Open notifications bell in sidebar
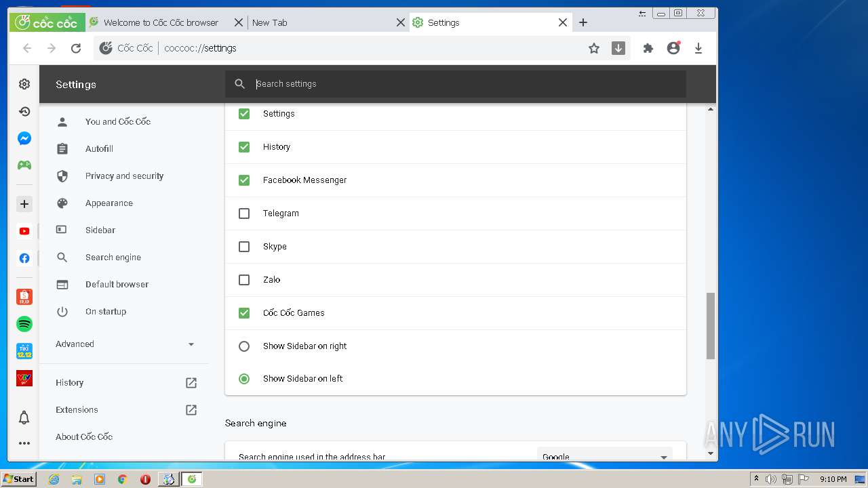 coord(24,418)
